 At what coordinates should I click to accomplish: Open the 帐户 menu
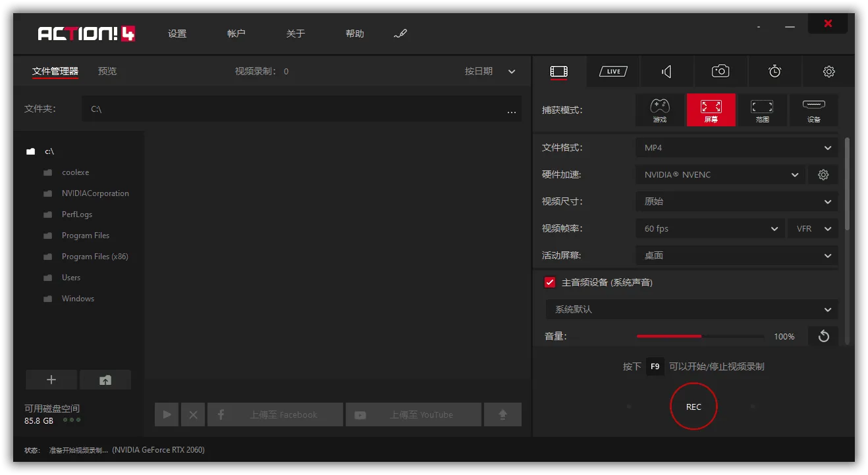click(x=236, y=34)
